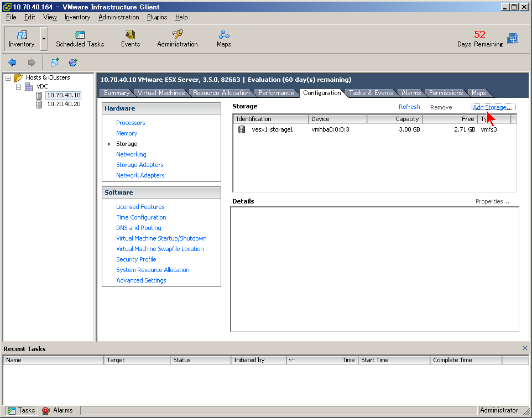Screen dimensions: 532x418
Task: Click the vDC datacenter icon
Action: tap(29, 87)
